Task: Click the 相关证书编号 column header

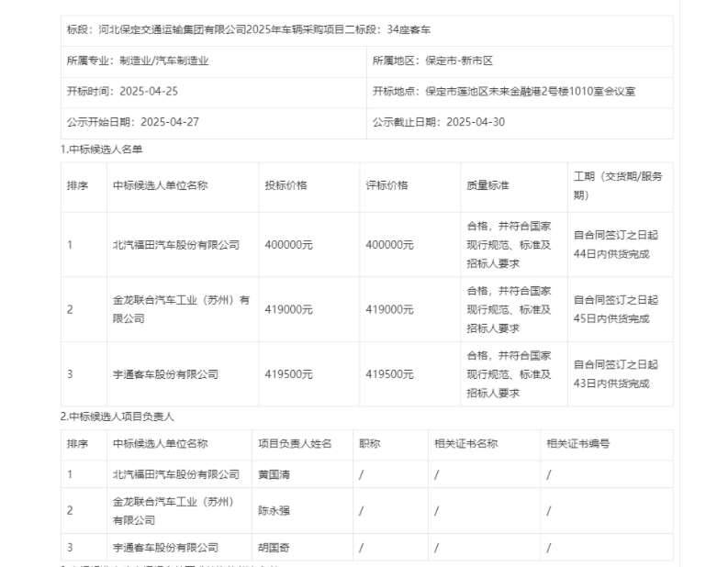Action: [577, 444]
